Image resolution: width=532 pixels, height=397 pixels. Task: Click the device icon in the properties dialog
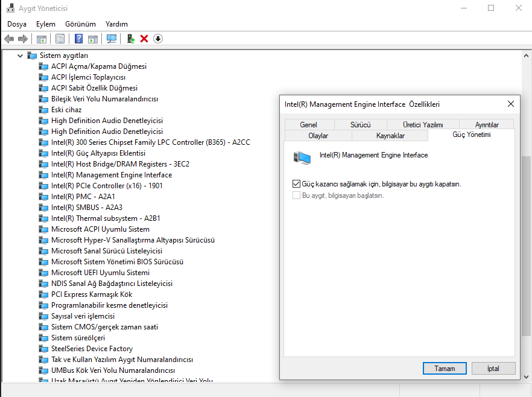coord(302,158)
